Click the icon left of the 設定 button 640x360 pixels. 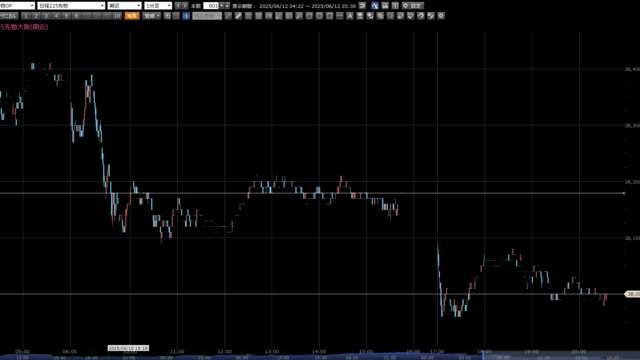pyautogui.click(x=395, y=6)
